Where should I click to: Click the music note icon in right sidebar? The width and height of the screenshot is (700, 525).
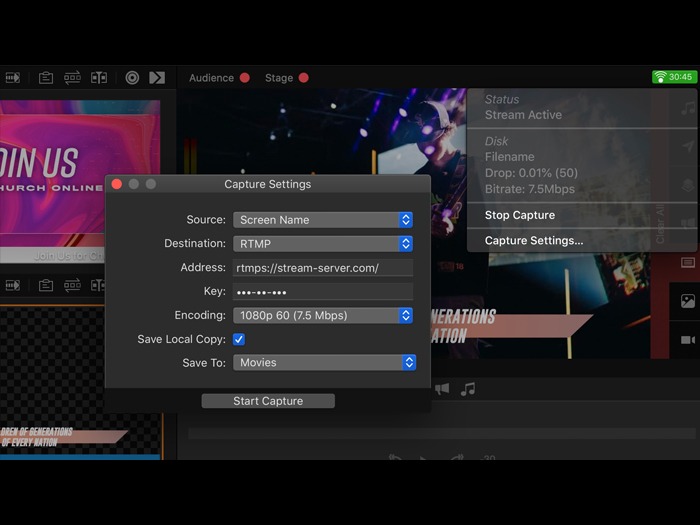point(688,108)
